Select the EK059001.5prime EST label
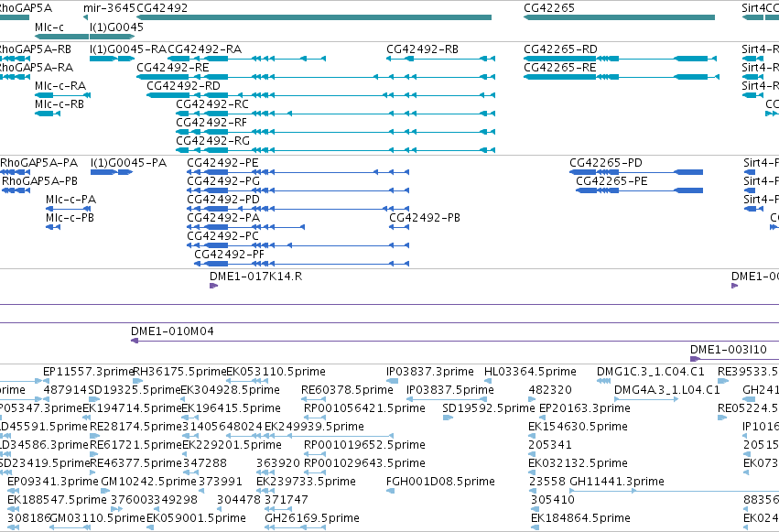This screenshot has height=532, width=779. (196, 519)
